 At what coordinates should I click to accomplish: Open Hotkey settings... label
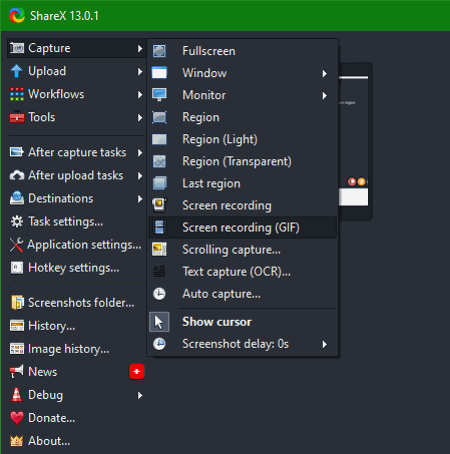(x=74, y=268)
